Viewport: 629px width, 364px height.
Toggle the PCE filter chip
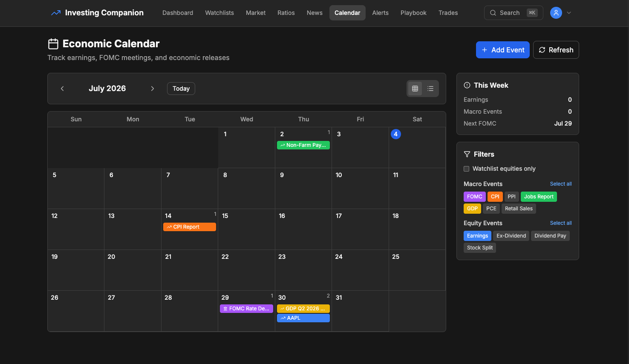(491, 209)
